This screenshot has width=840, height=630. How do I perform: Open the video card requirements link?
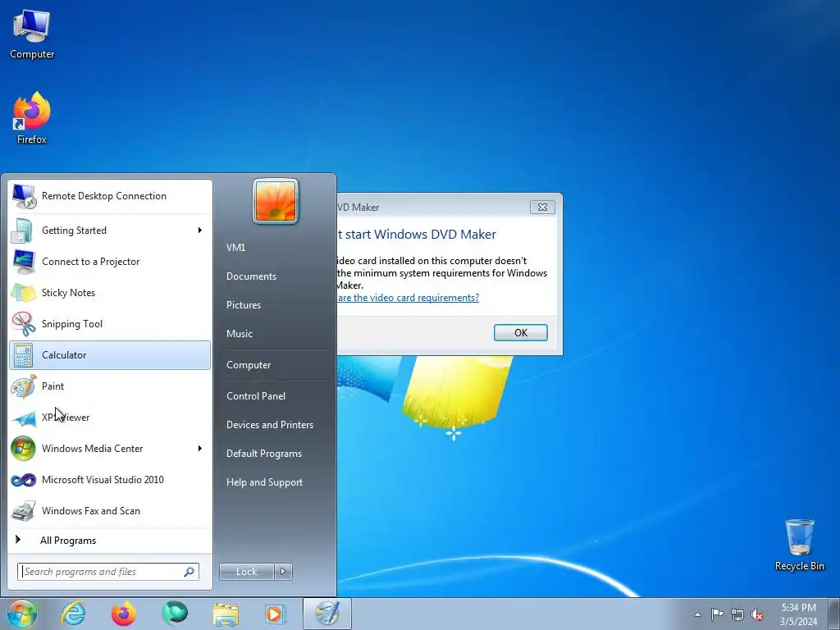pyautogui.click(x=408, y=298)
